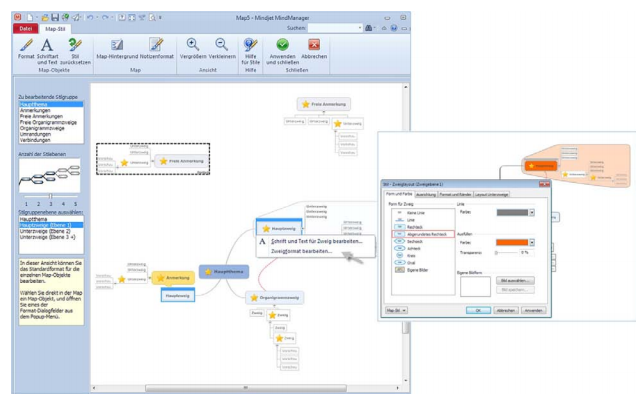Open Notizenformat in the ribbon
This screenshot has width=641, height=400.
coord(157,49)
